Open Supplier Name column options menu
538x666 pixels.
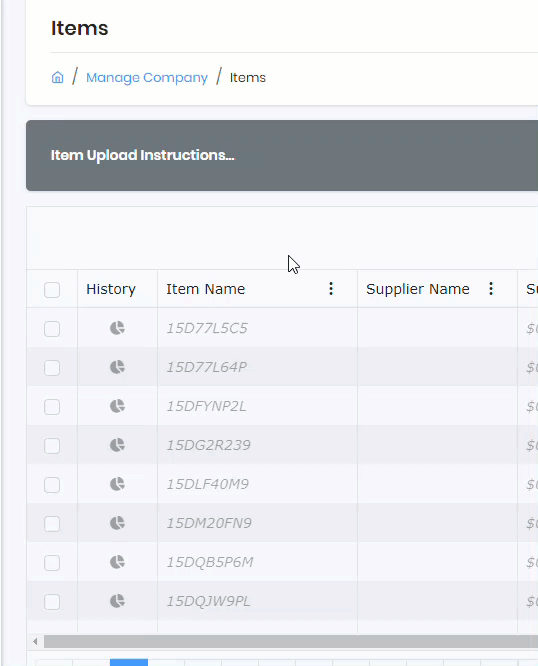click(x=491, y=289)
